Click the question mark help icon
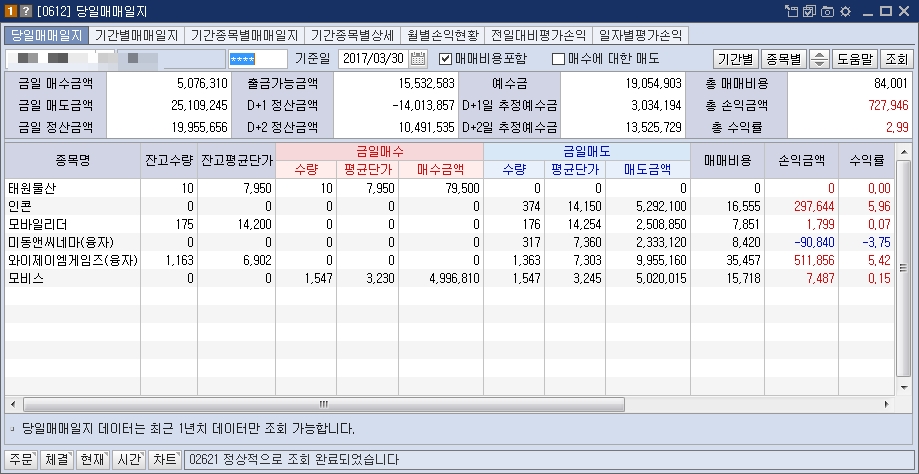 tap(25, 11)
